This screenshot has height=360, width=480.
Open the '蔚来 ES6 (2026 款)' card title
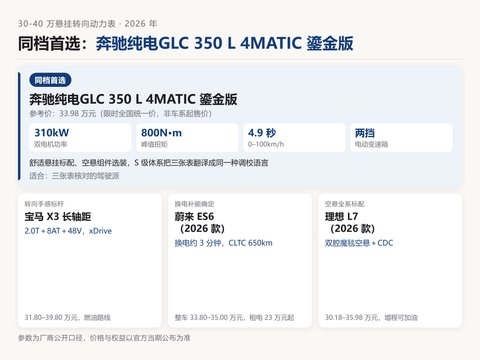pyautogui.click(x=200, y=223)
